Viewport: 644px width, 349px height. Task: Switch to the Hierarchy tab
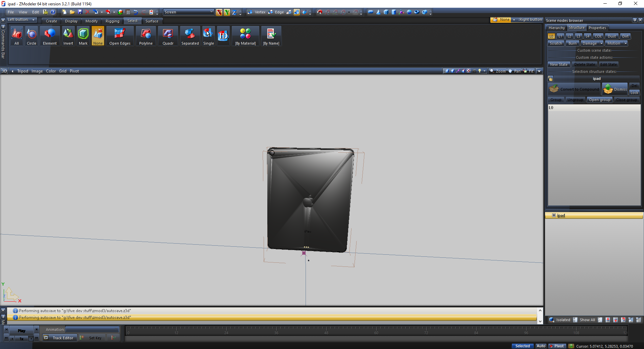[556, 28]
